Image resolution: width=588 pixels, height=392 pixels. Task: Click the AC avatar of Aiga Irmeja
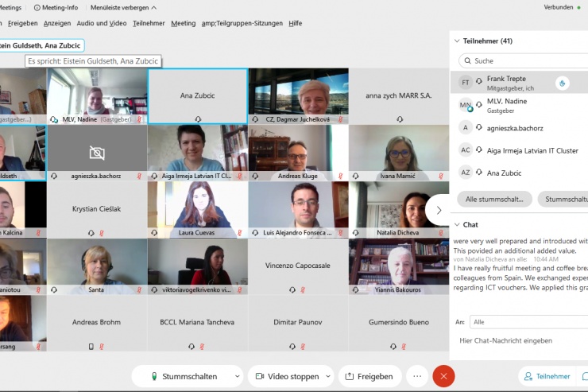466,150
